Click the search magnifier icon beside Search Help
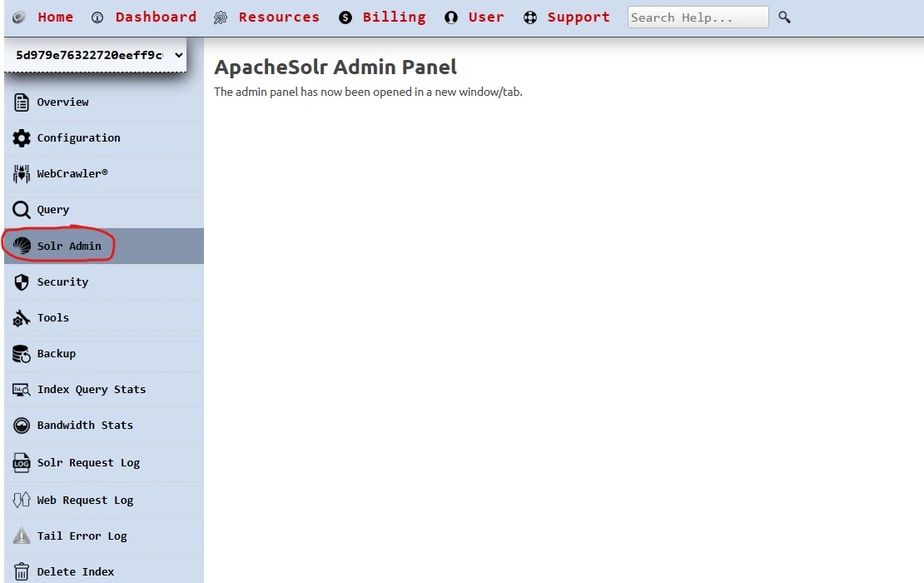The height and width of the screenshot is (583, 924). tap(784, 17)
